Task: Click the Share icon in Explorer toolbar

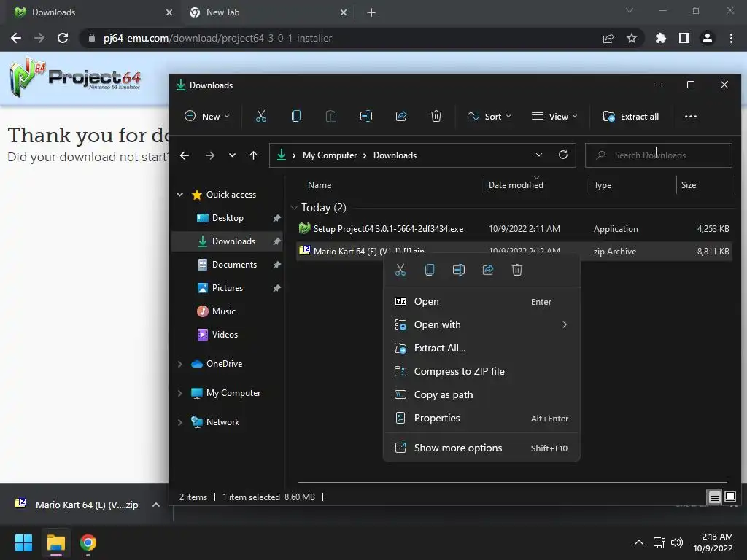Action: tap(401, 116)
